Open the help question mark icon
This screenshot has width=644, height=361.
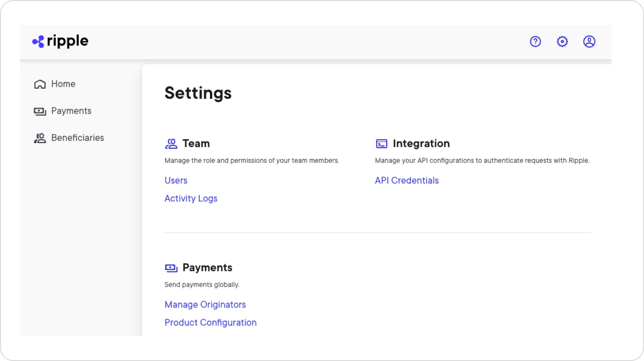535,41
